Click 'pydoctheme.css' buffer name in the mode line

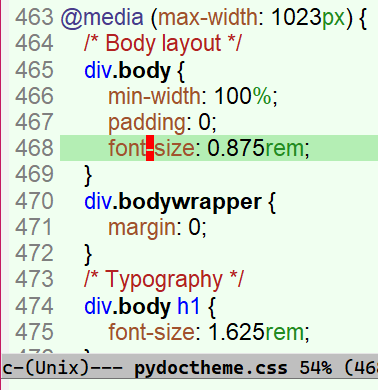(x=211, y=368)
